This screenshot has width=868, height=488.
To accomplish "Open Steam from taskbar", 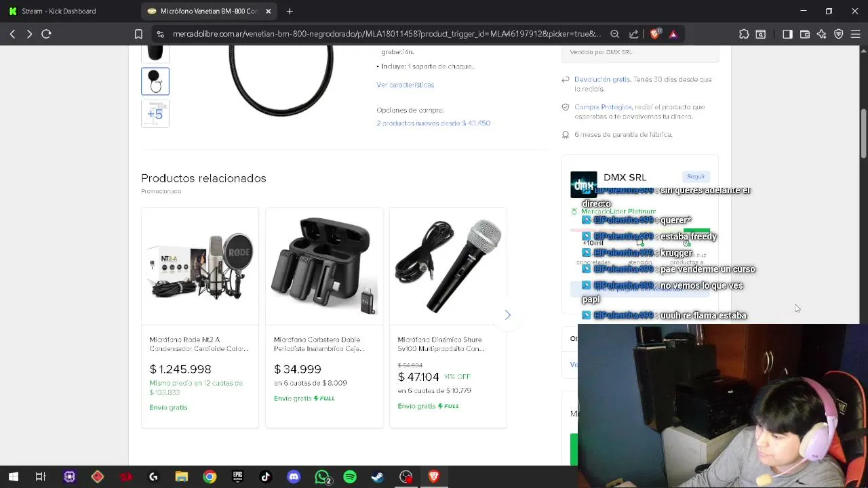I will 378,477.
